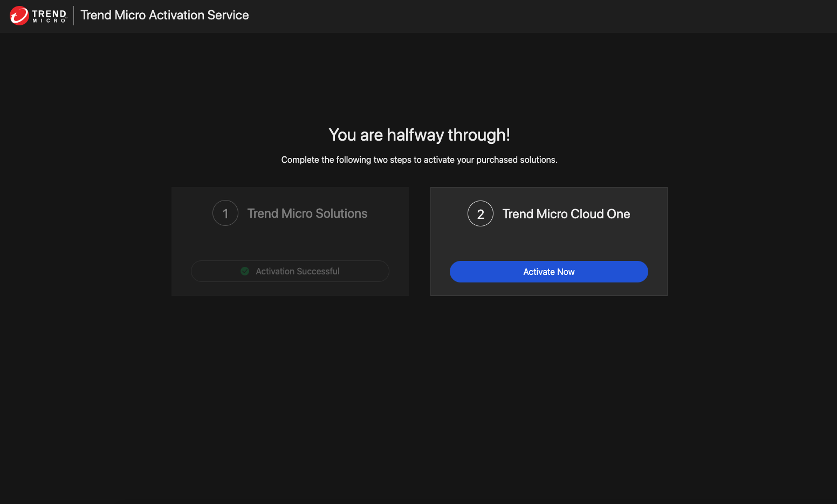Click the vertical divider beside the logo

pyautogui.click(x=74, y=16)
